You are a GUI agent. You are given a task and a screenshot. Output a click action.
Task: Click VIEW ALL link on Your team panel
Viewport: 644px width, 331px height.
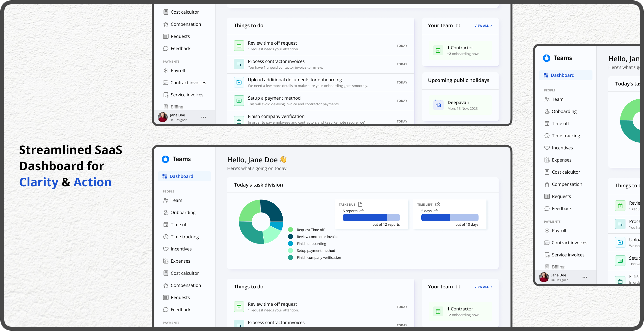(482, 287)
